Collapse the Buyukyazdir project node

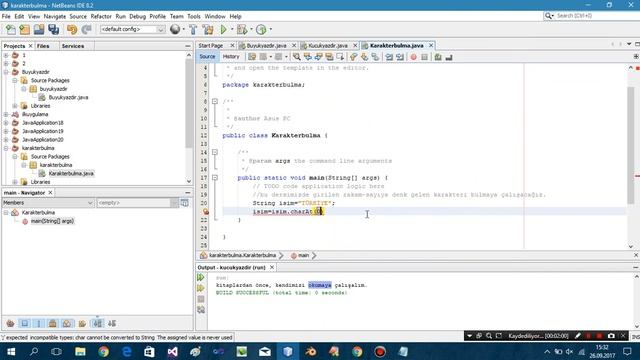(6, 72)
